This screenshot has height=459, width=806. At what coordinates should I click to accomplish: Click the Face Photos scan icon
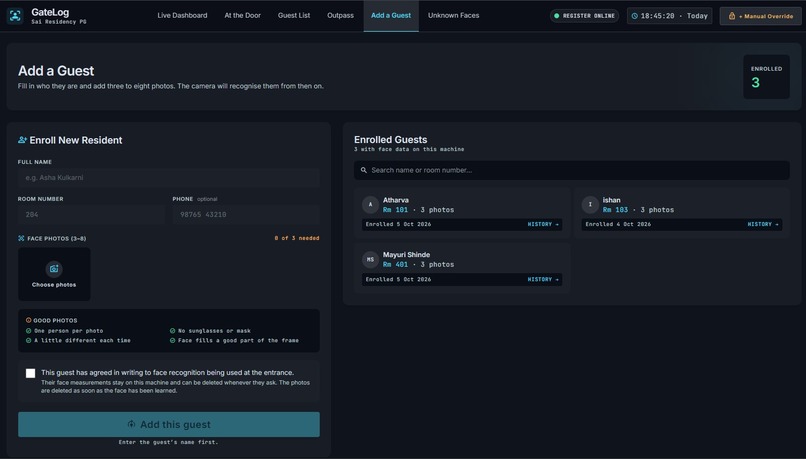[21, 238]
